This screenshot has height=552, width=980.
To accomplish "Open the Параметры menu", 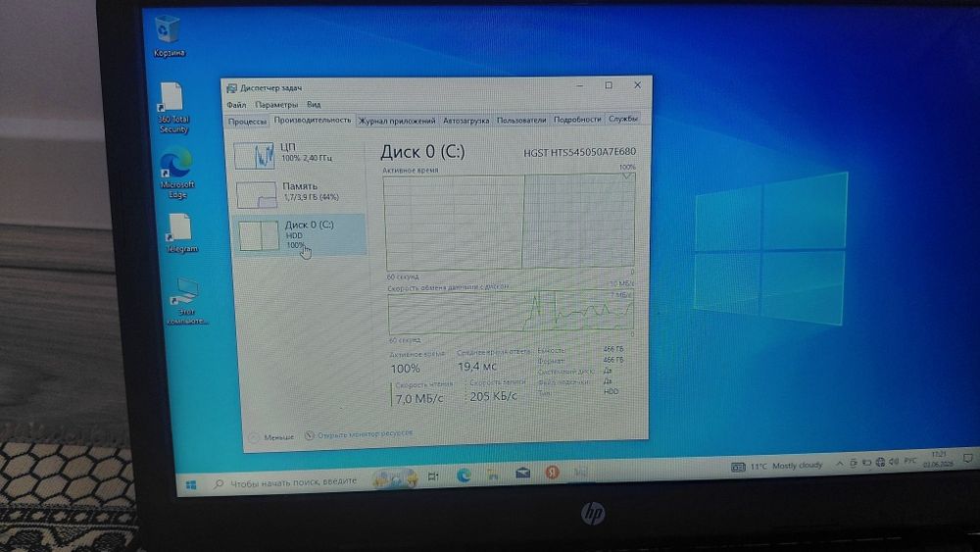I will click(x=276, y=104).
